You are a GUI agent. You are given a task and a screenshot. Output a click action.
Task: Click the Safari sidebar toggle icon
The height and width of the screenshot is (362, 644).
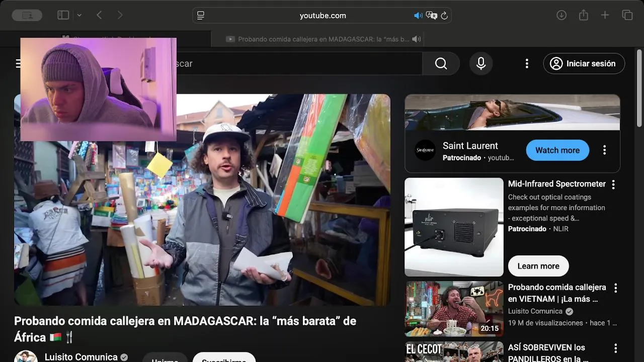(x=63, y=16)
